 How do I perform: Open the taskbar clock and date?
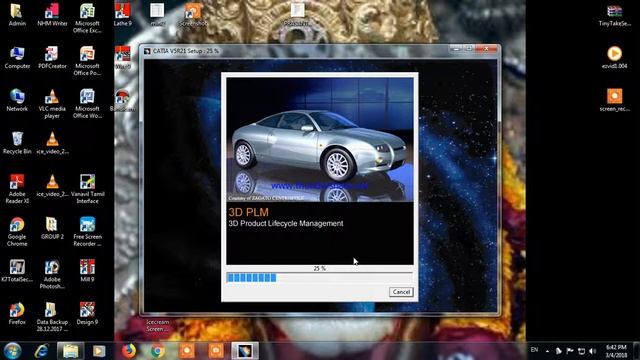pos(616,351)
